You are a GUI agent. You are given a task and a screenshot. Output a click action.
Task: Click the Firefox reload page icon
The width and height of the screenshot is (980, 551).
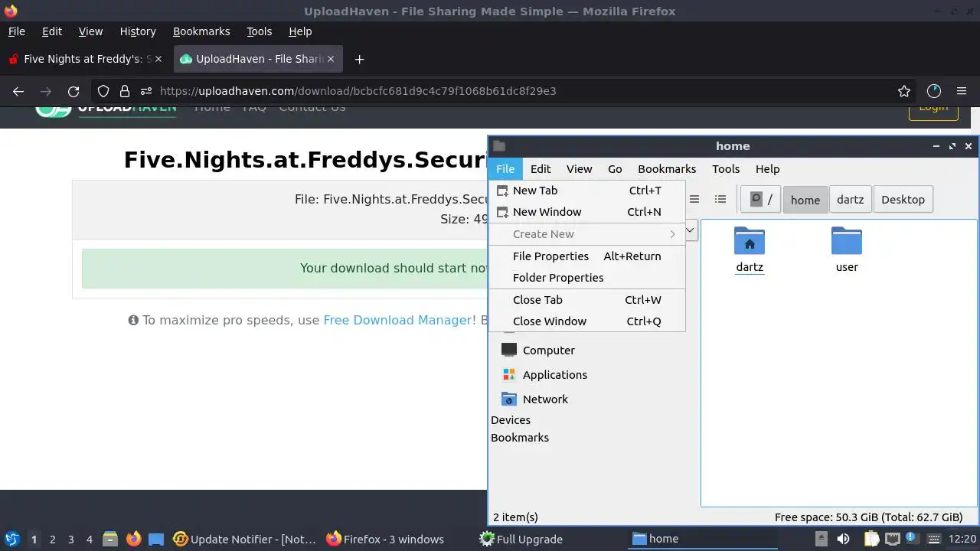click(x=73, y=91)
